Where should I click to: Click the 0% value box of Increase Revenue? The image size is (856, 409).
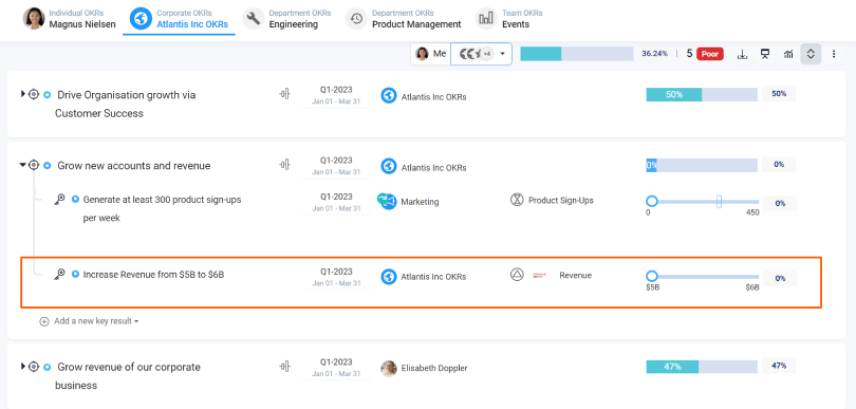coord(780,278)
